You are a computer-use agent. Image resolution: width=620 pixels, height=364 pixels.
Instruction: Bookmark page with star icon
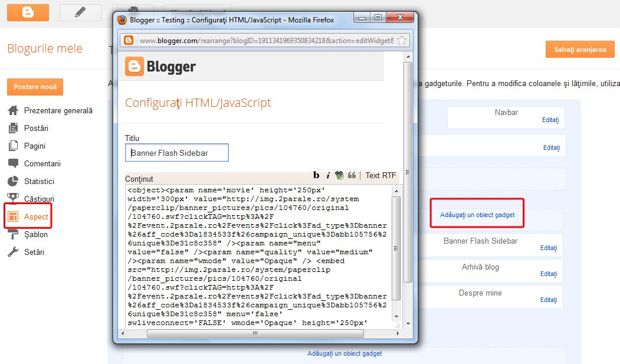(402, 40)
